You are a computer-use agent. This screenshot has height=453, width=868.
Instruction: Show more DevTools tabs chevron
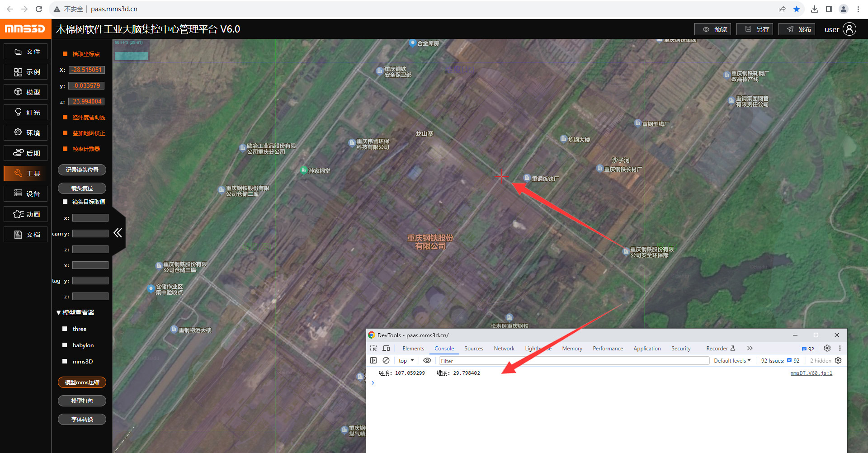[750, 348]
